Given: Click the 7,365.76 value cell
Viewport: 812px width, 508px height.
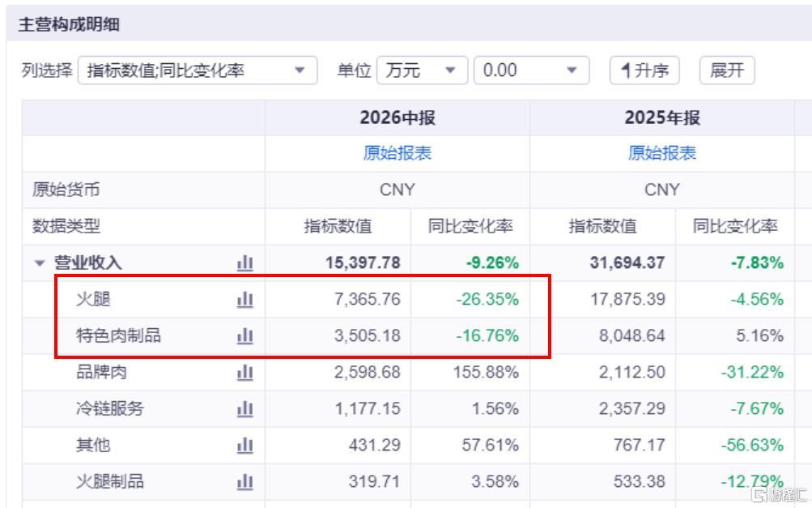Looking at the screenshot, I should [x=368, y=299].
